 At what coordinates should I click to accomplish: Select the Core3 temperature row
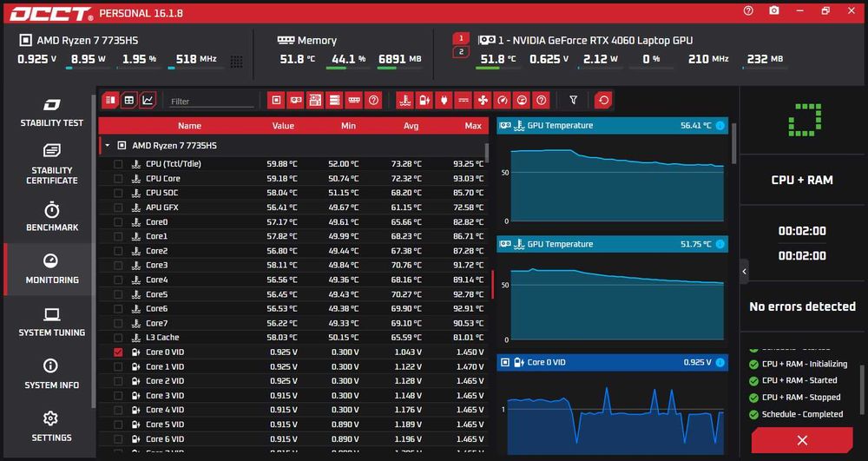pyautogui.click(x=293, y=265)
